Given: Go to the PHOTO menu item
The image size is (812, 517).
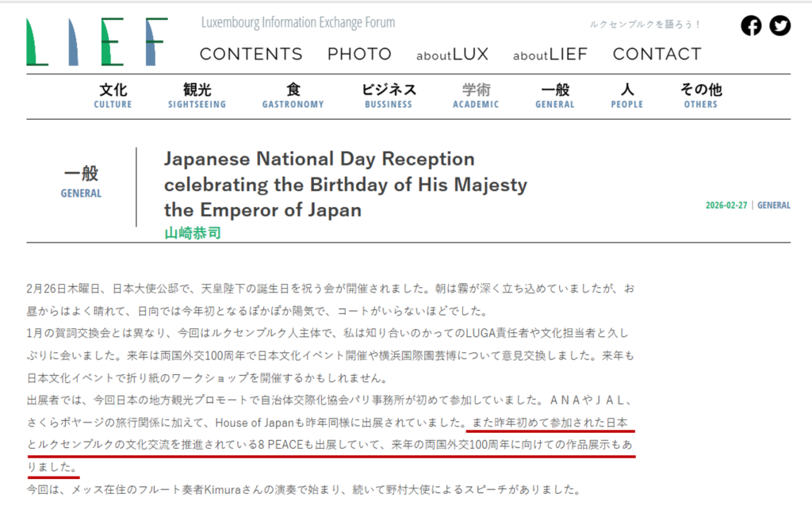Looking at the screenshot, I should (359, 54).
